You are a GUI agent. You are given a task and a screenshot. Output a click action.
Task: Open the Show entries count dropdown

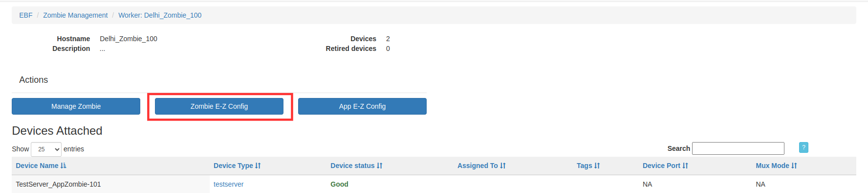(46, 149)
